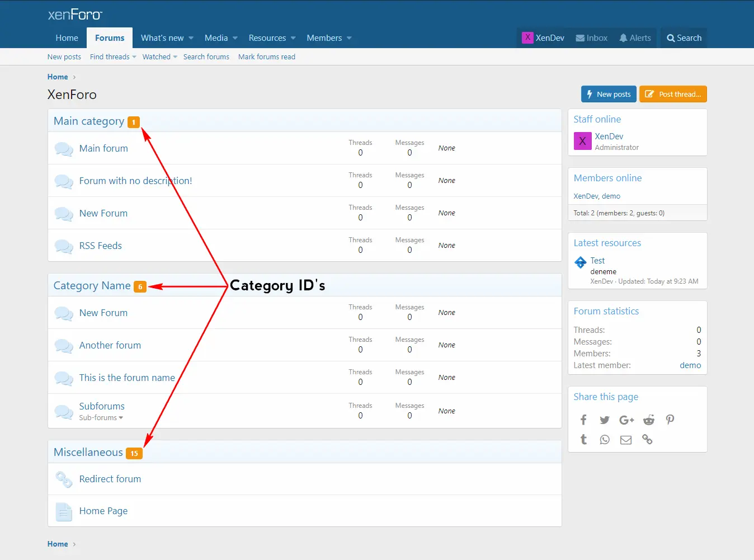Open the Subforums forum title
Screen dimensions: 754x560
click(x=102, y=407)
